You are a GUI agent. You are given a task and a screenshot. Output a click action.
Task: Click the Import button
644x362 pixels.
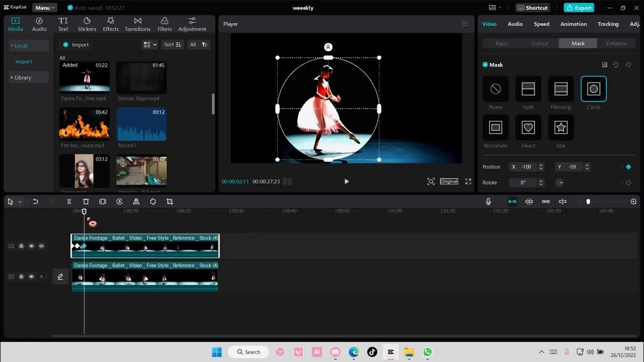click(x=76, y=45)
